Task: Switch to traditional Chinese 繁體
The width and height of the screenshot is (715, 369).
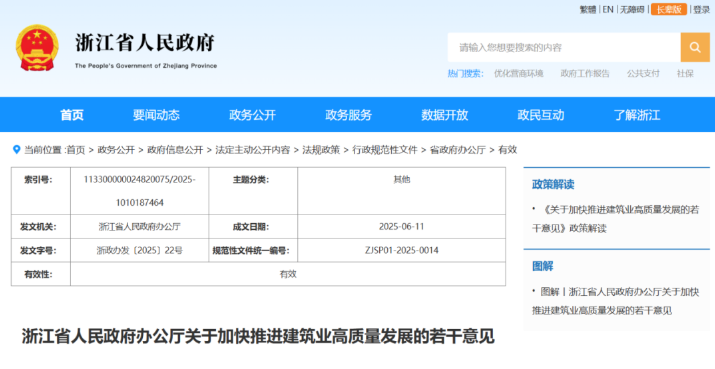Action: click(x=588, y=10)
